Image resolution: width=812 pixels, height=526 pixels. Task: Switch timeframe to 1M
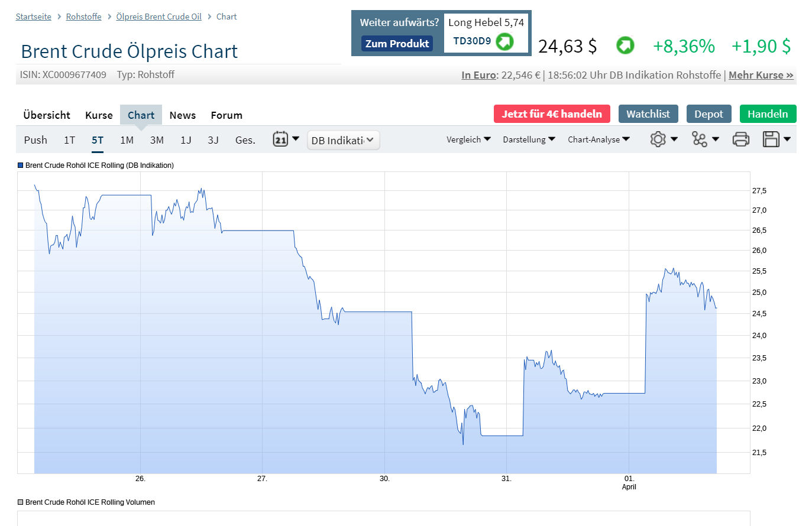127,140
